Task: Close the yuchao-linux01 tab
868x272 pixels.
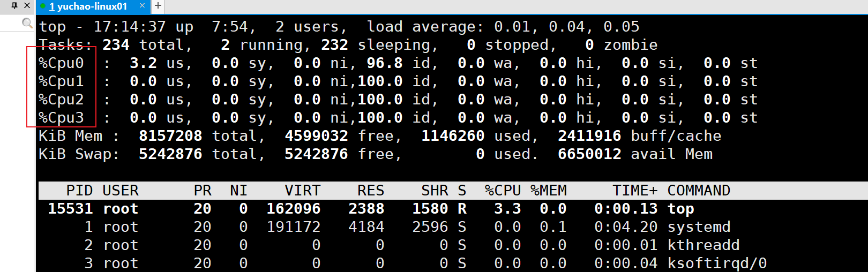Action: [x=142, y=6]
